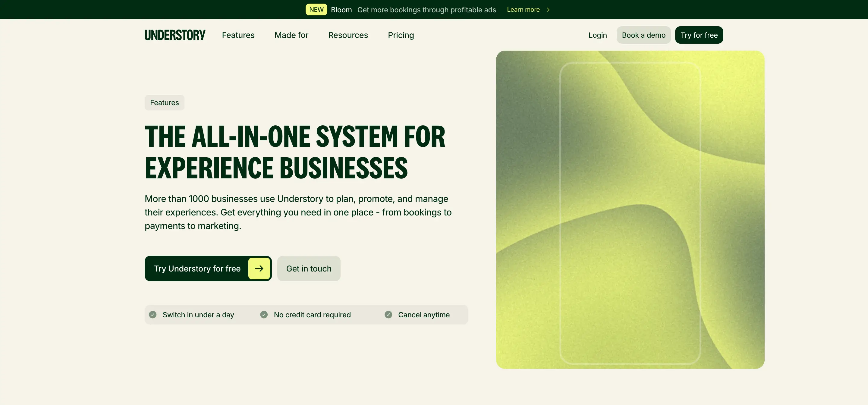The width and height of the screenshot is (868, 405).
Task: Click the chevron arrow next to Learn more
Action: coord(548,10)
